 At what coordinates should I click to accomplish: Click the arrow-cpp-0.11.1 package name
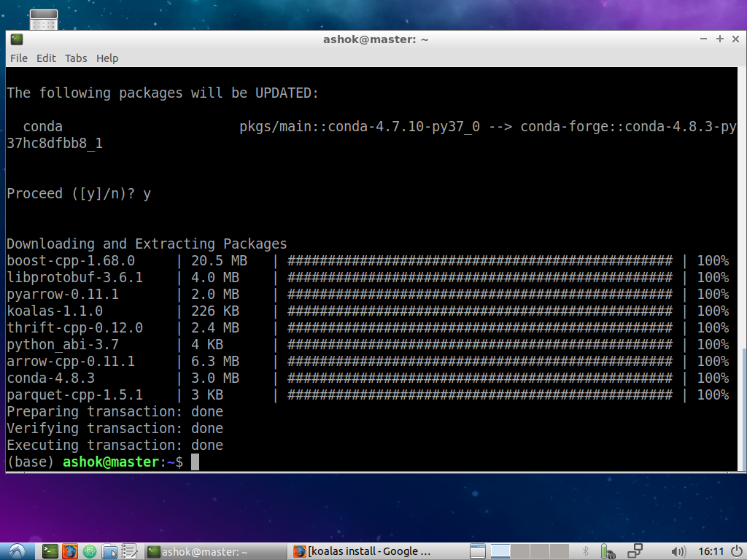click(71, 362)
